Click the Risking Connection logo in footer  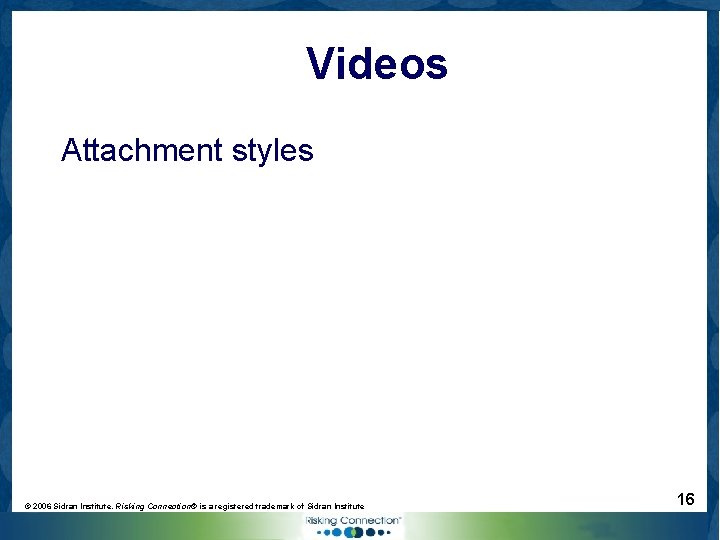[x=353, y=526]
